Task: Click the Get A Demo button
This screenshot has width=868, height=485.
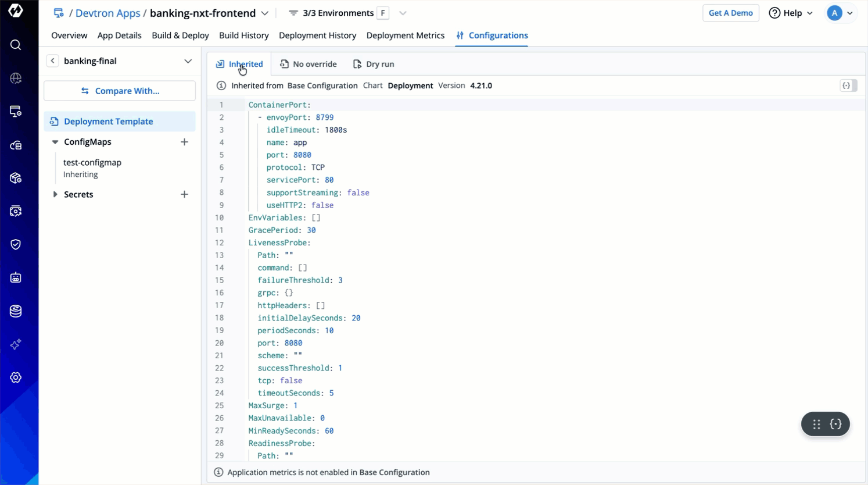Action: [730, 13]
